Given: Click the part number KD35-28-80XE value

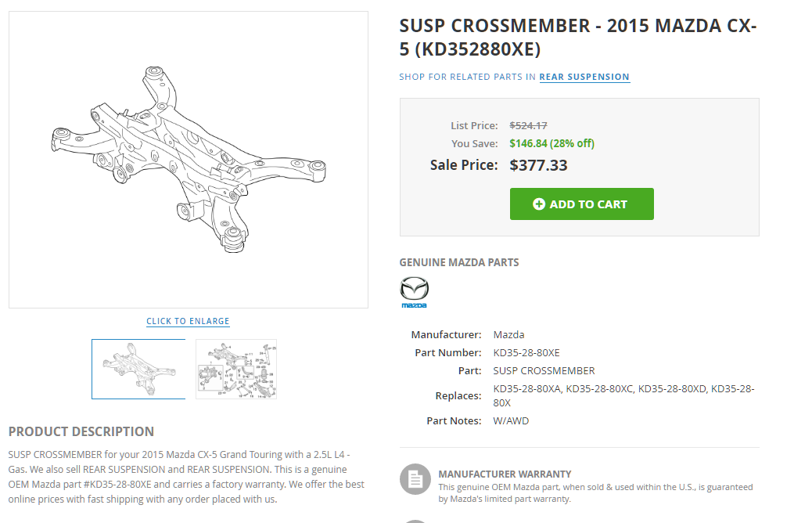Looking at the screenshot, I should 526,352.
